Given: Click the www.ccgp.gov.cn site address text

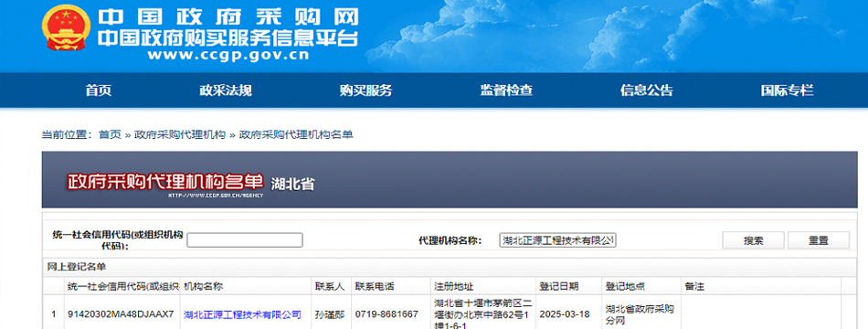Looking at the screenshot, I should (x=228, y=55).
